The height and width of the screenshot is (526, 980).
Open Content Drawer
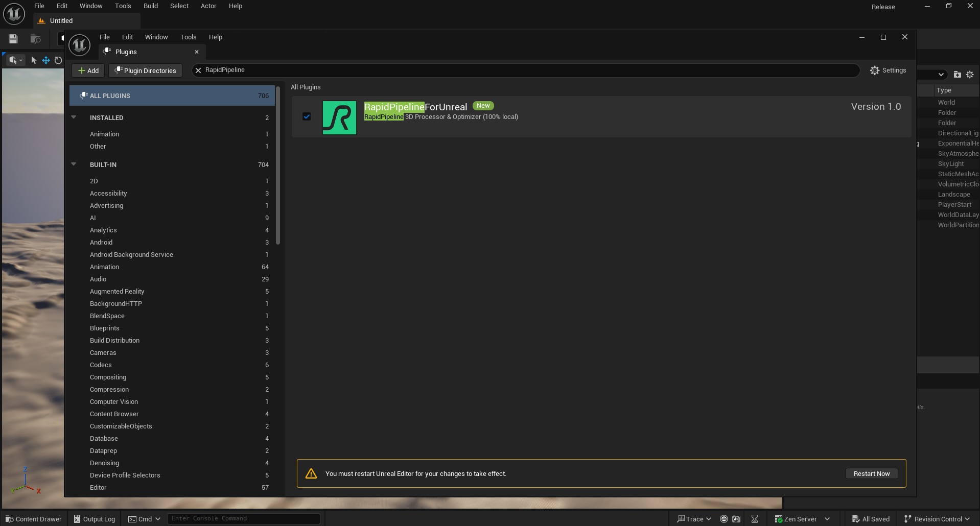pyautogui.click(x=34, y=519)
